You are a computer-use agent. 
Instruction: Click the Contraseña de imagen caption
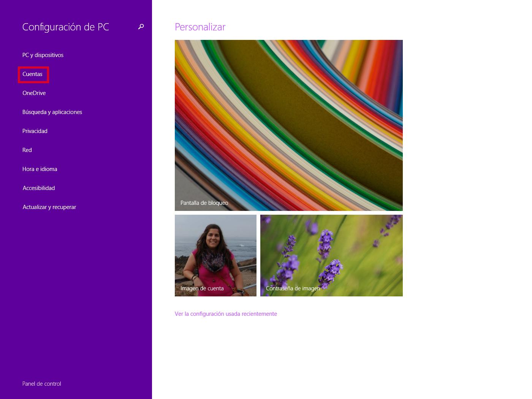point(293,288)
